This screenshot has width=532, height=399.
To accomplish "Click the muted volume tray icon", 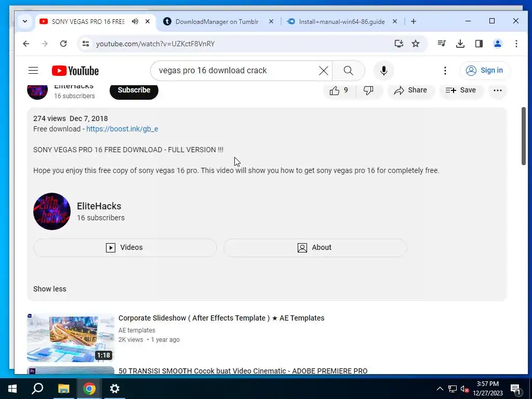I will pos(464,389).
